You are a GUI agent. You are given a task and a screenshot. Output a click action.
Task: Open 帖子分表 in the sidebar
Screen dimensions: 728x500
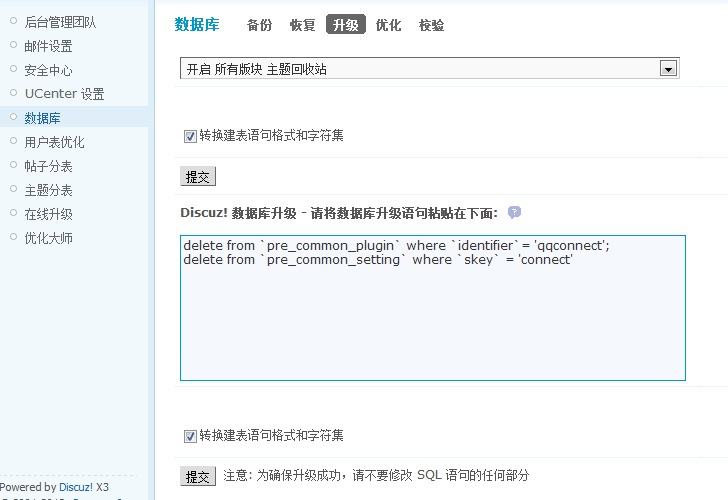[48, 166]
